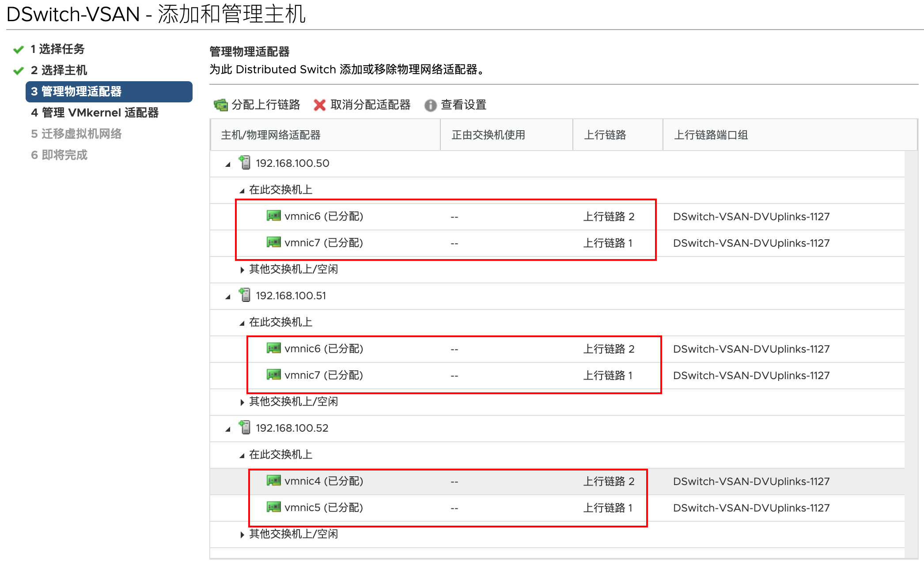Screen dimensions: 924x572
Task: Click host icon for 192.168.100.52
Action: click(x=245, y=428)
